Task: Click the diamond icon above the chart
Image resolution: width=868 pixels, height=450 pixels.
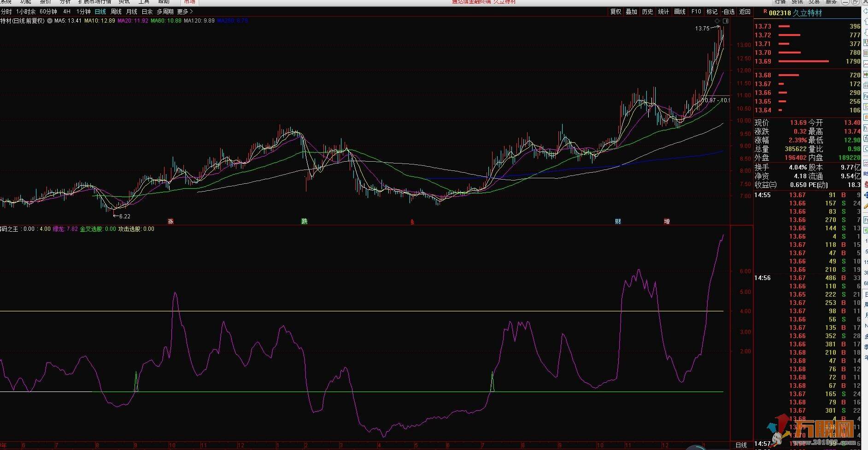Action: (717, 21)
